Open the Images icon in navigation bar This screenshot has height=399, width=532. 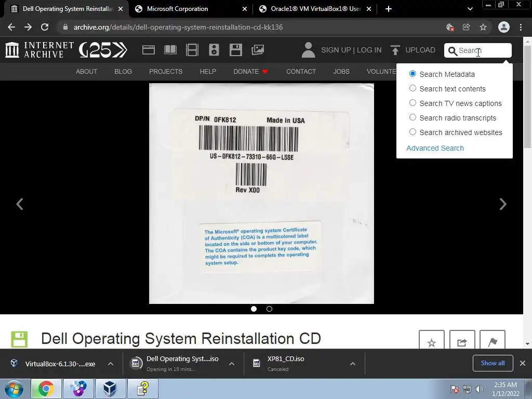258,50
